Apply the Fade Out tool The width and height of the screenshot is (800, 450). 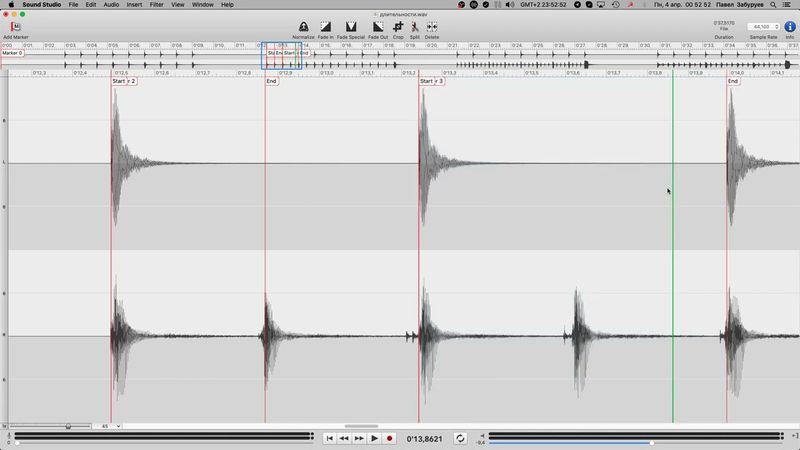tap(377, 27)
